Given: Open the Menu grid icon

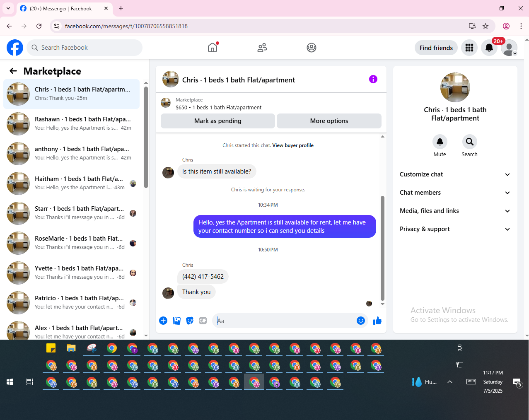Looking at the screenshot, I should coord(469,48).
